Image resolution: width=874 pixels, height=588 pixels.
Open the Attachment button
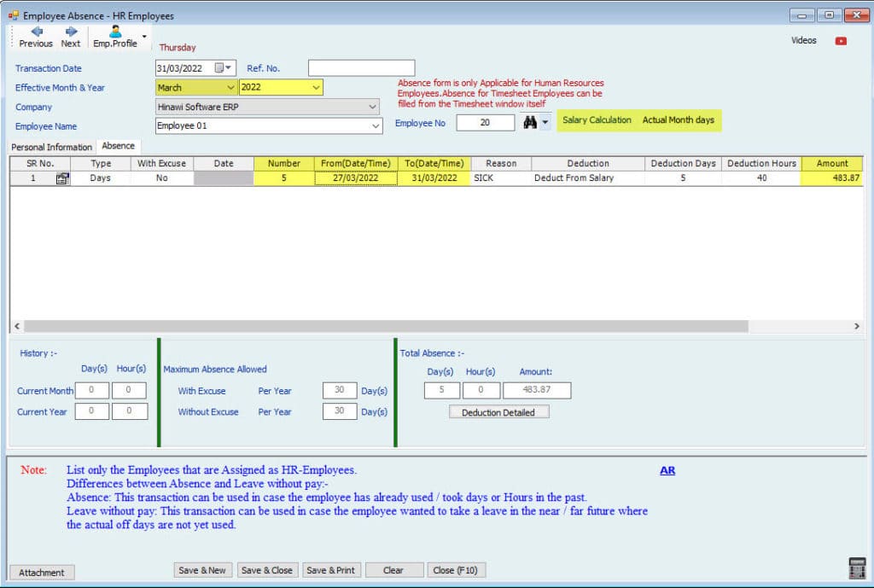tap(42, 573)
